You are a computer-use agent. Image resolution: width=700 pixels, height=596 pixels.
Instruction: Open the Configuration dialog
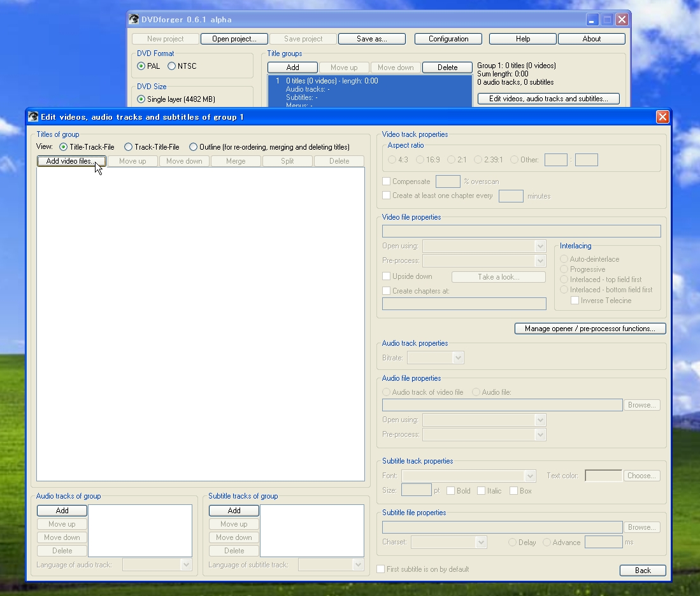[448, 39]
